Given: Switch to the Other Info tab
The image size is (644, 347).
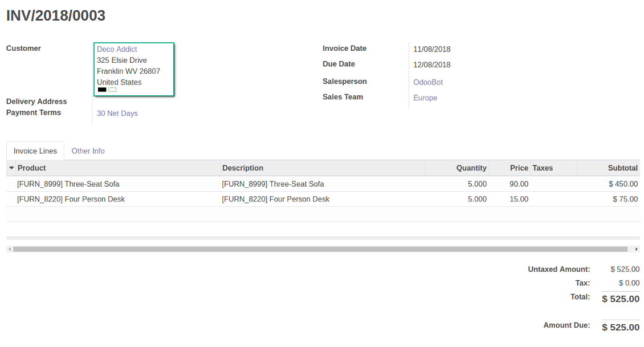Looking at the screenshot, I should (88, 151).
